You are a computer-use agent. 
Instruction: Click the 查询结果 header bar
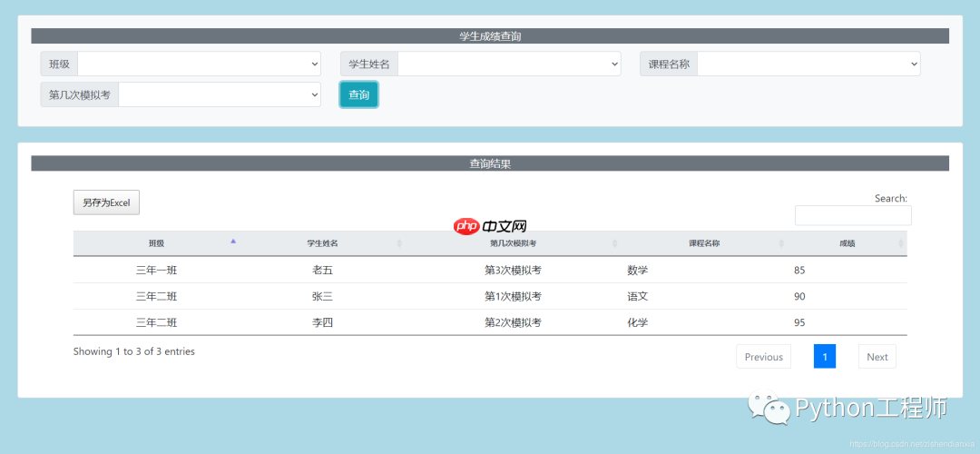[x=490, y=163]
